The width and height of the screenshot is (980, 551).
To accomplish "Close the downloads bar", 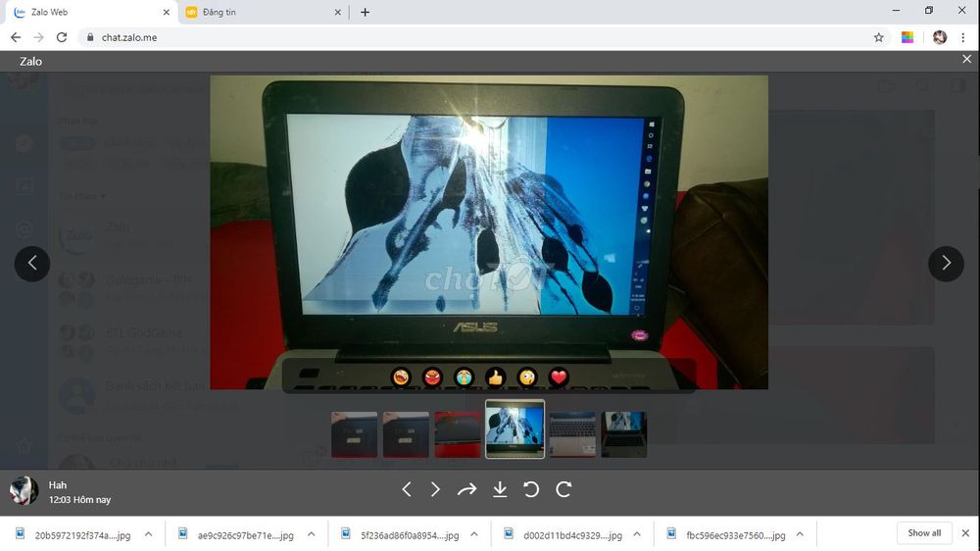I will tap(965, 533).
